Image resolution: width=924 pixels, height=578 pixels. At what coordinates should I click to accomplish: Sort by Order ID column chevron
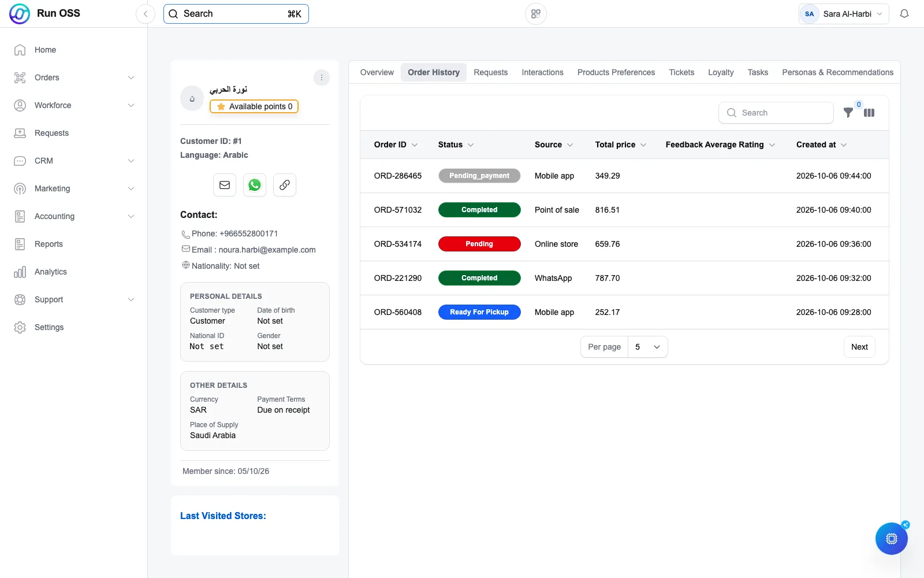pos(415,144)
